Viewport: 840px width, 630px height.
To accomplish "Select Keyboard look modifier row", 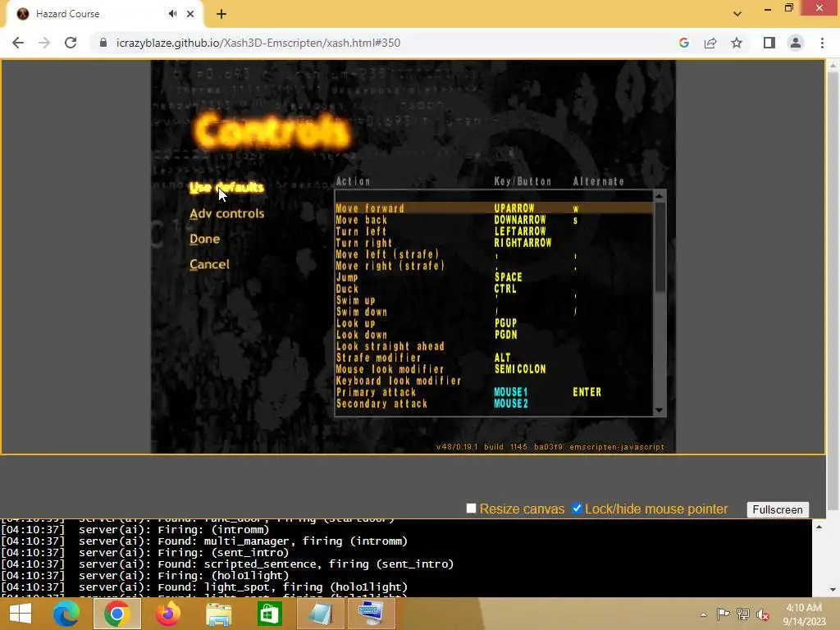I will point(494,381).
